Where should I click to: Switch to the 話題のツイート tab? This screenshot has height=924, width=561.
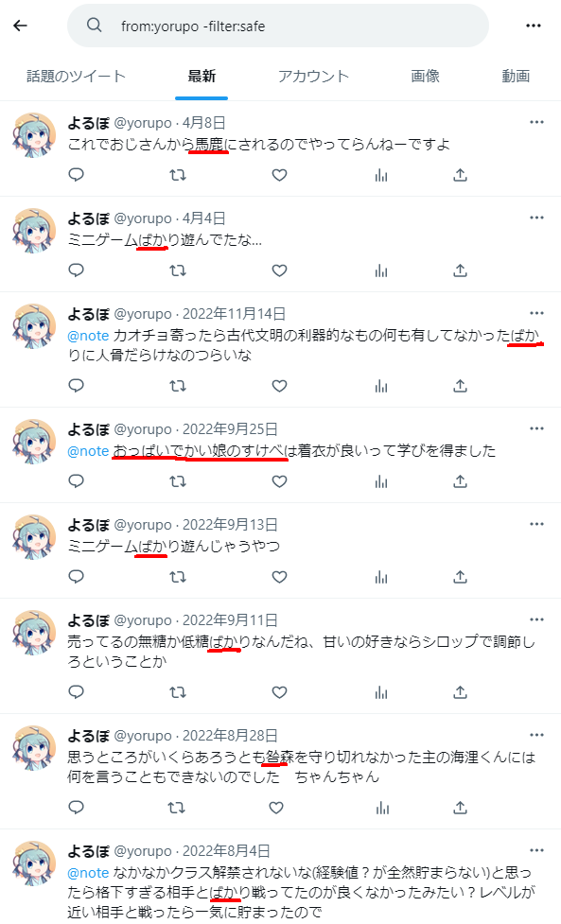(x=76, y=76)
